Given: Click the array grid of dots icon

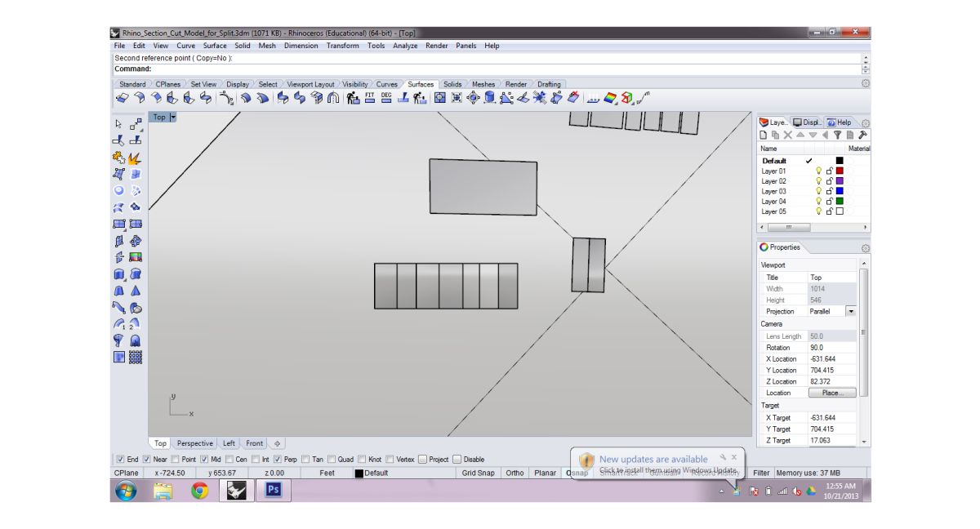Looking at the screenshot, I should pyautogui.click(x=136, y=357).
